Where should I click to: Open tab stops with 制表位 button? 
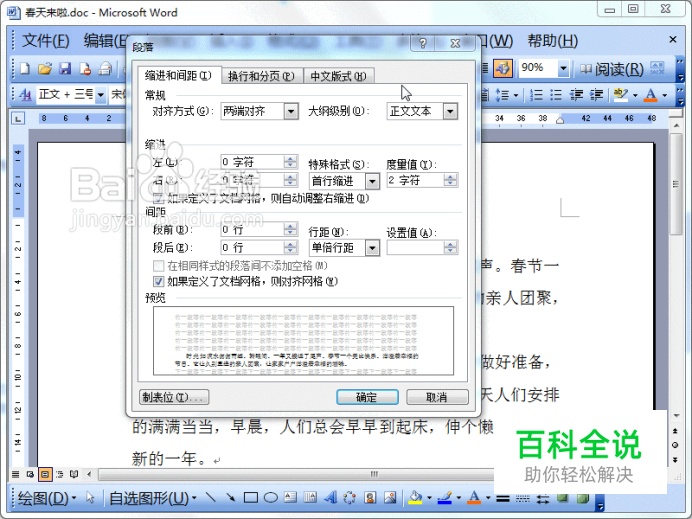[174, 397]
